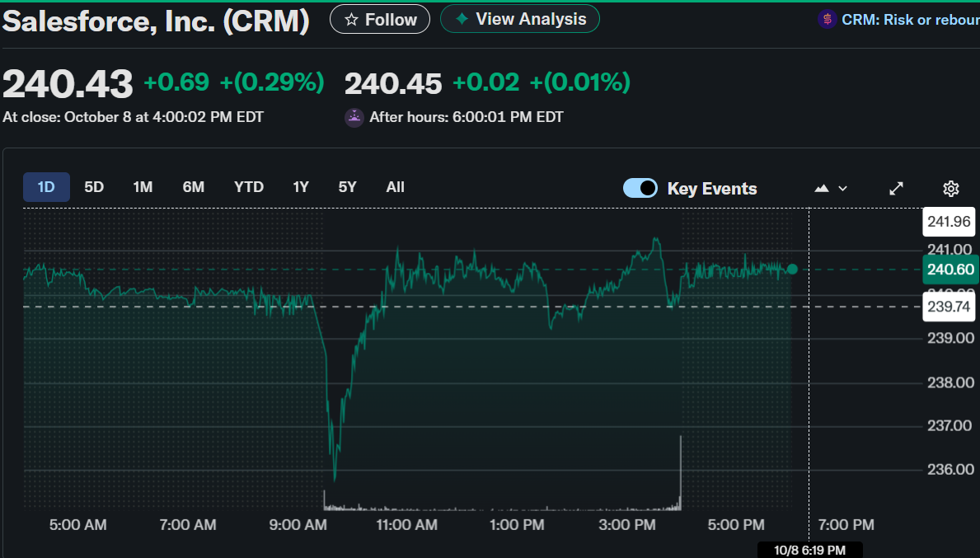Switch to the YTD range
This screenshot has height=558, width=980.
point(248,187)
